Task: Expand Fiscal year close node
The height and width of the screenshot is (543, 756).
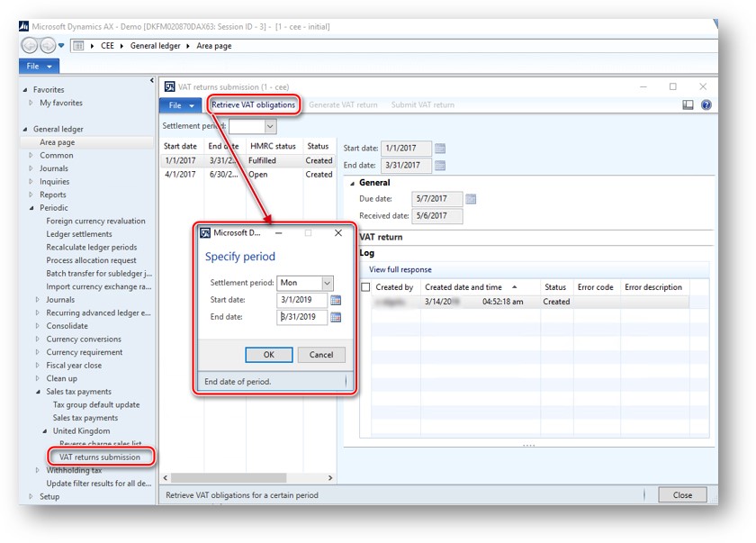Action: pyautogui.click(x=38, y=366)
